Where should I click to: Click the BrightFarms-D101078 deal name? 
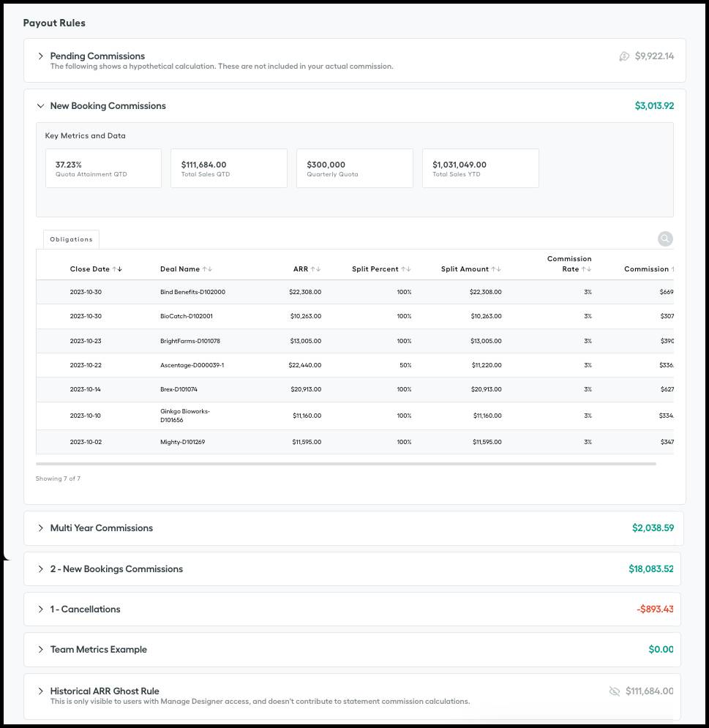pyautogui.click(x=190, y=341)
